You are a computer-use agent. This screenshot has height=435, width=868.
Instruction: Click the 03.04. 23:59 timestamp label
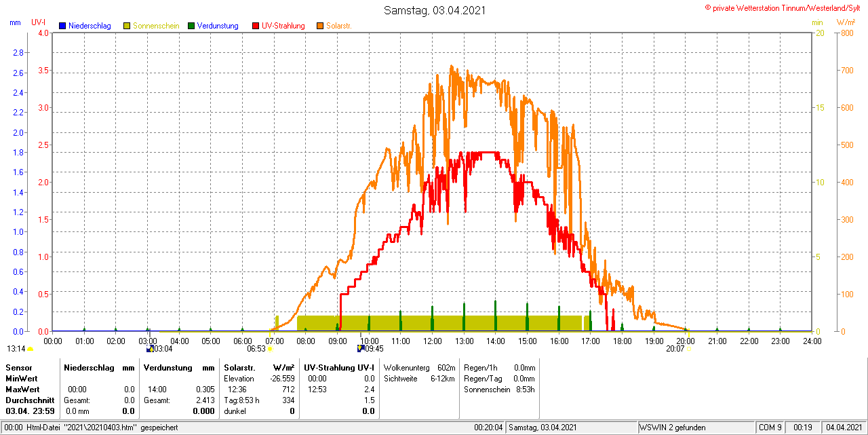click(30, 411)
